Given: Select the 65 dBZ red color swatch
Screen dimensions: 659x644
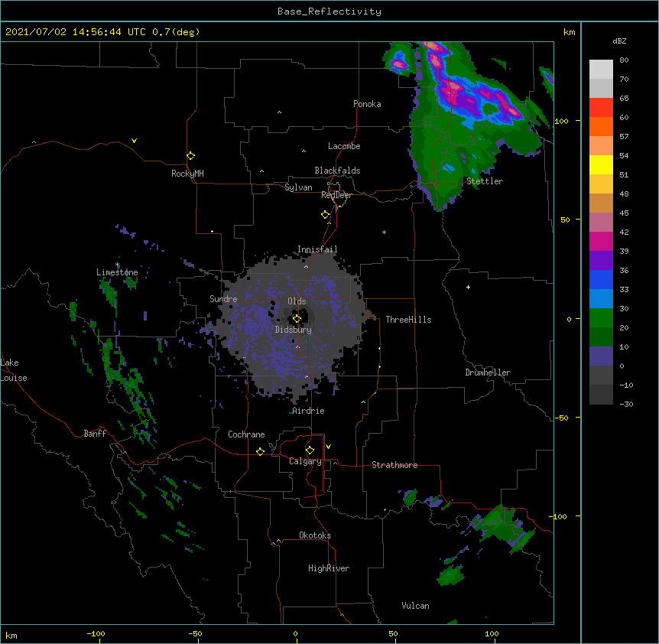Looking at the screenshot, I should [x=601, y=107].
